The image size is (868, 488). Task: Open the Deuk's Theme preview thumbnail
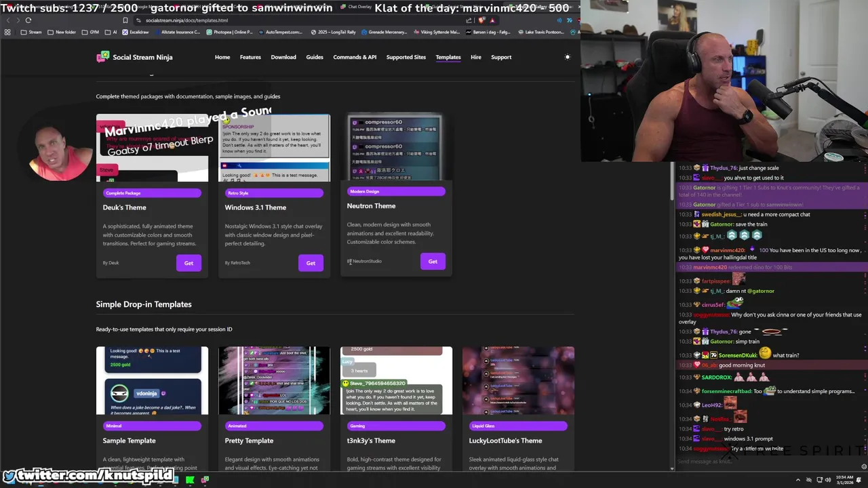coord(153,148)
